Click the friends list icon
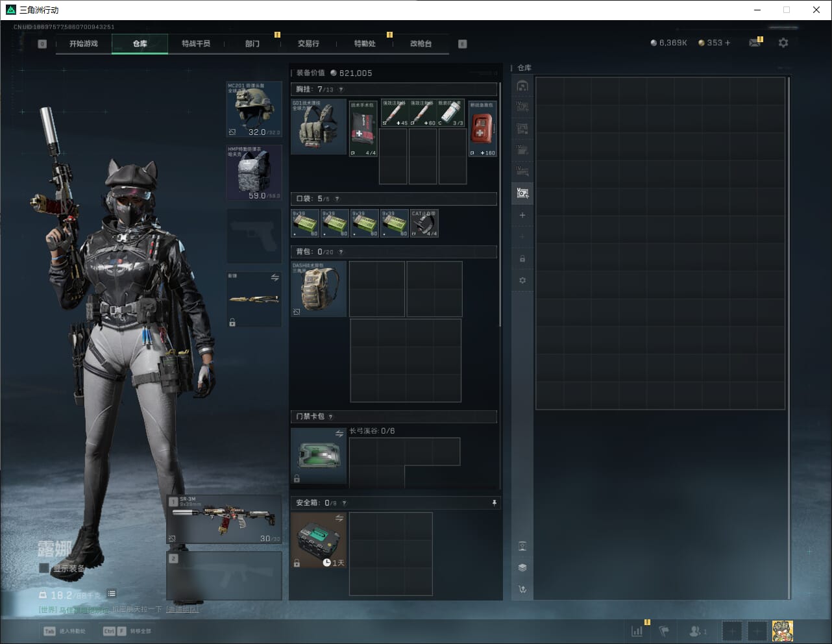 click(x=697, y=631)
